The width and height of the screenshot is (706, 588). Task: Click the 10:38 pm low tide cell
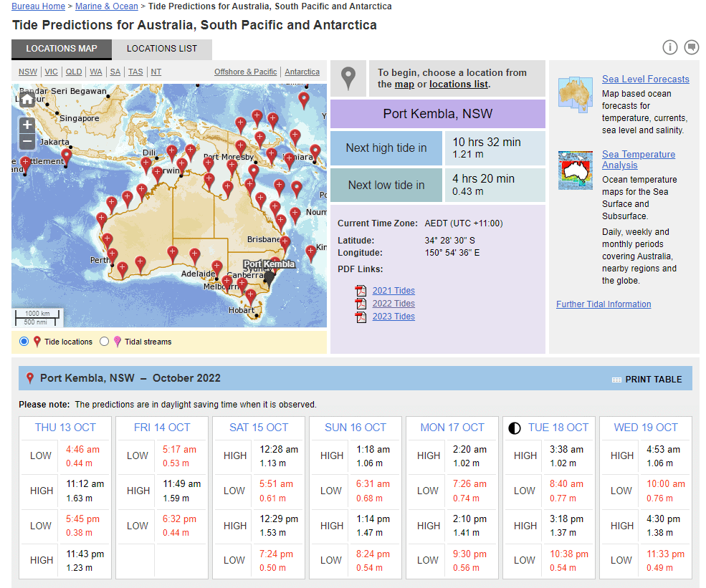569,561
